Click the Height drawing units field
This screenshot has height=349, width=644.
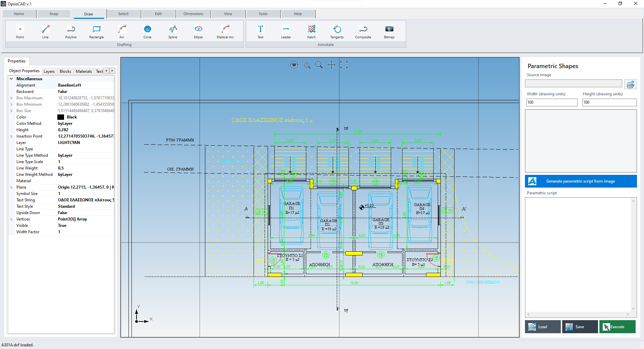(x=609, y=102)
